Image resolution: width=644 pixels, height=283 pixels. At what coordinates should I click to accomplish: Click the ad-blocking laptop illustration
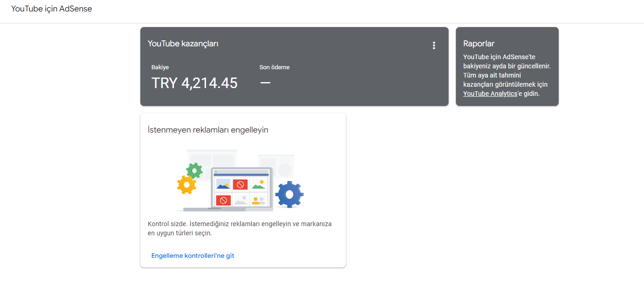[240, 180]
